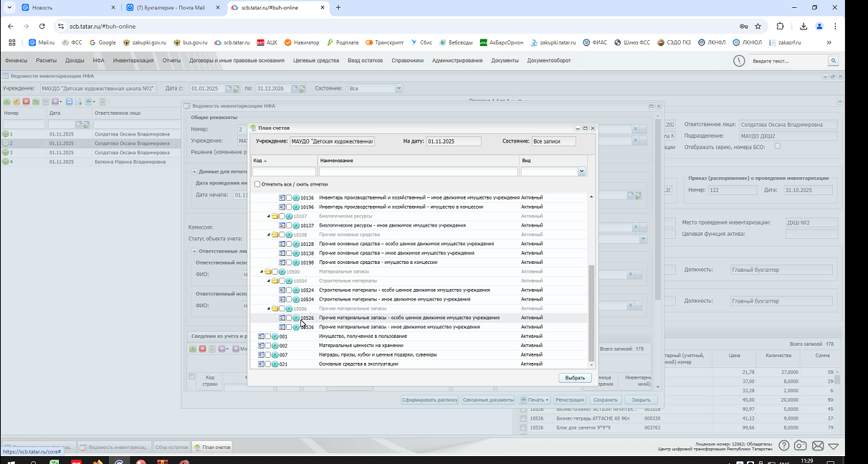868x464 pixels.
Task: Click the folder icon of account 10500
Action: 268,272
